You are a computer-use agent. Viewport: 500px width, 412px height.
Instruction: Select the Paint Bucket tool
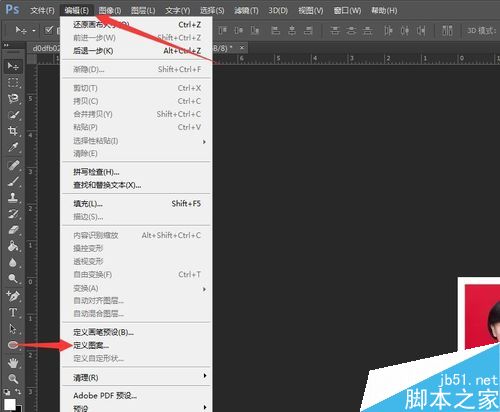click(13, 246)
